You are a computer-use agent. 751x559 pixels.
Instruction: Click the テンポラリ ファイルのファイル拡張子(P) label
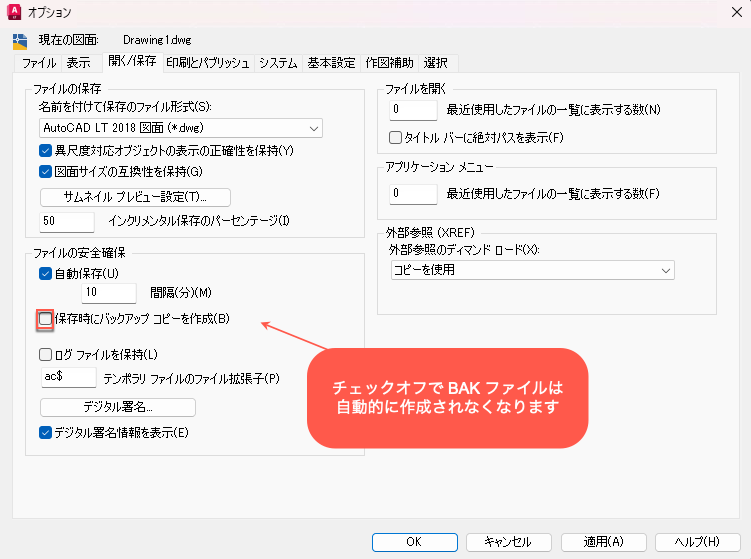(x=192, y=379)
